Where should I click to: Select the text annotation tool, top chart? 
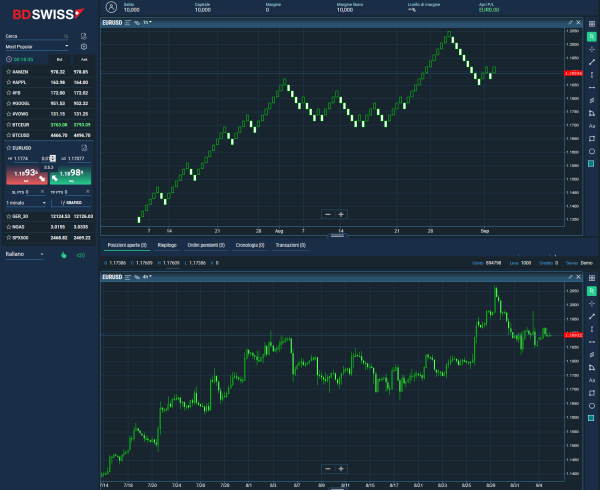(x=591, y=126)
